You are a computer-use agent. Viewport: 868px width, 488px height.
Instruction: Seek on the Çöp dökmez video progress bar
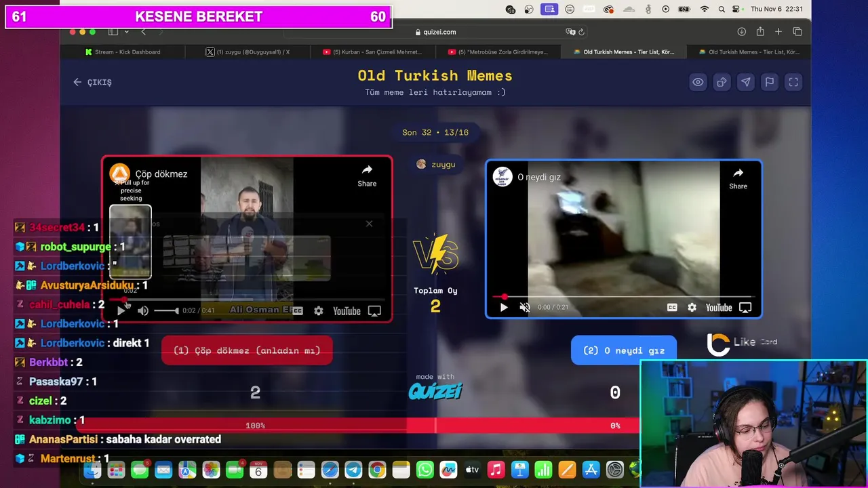247,299
